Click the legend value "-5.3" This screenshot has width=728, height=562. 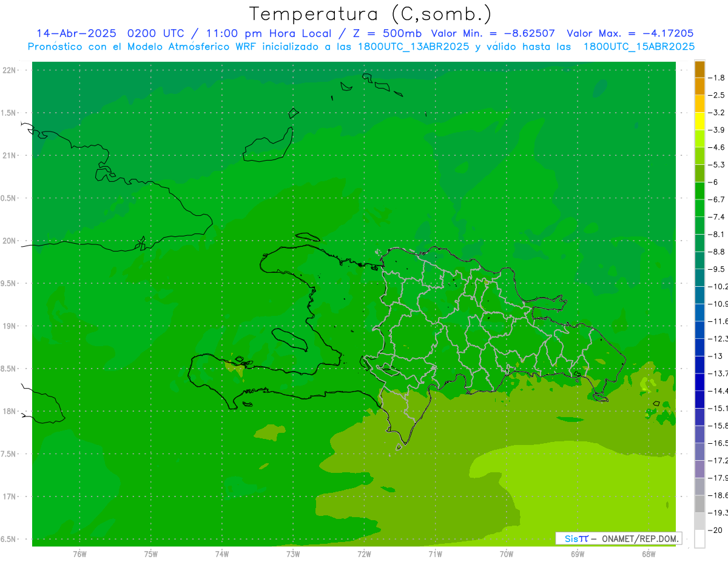pos(716,165)
